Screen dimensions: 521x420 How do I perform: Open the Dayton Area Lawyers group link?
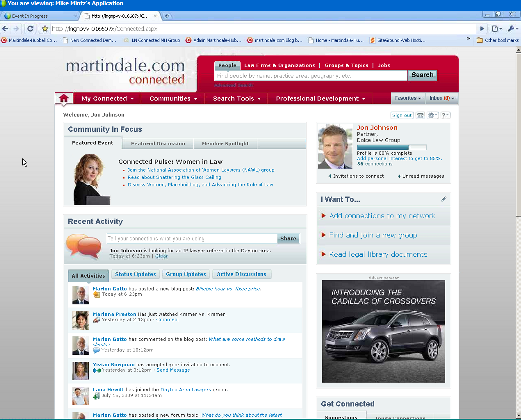[186, 390]
